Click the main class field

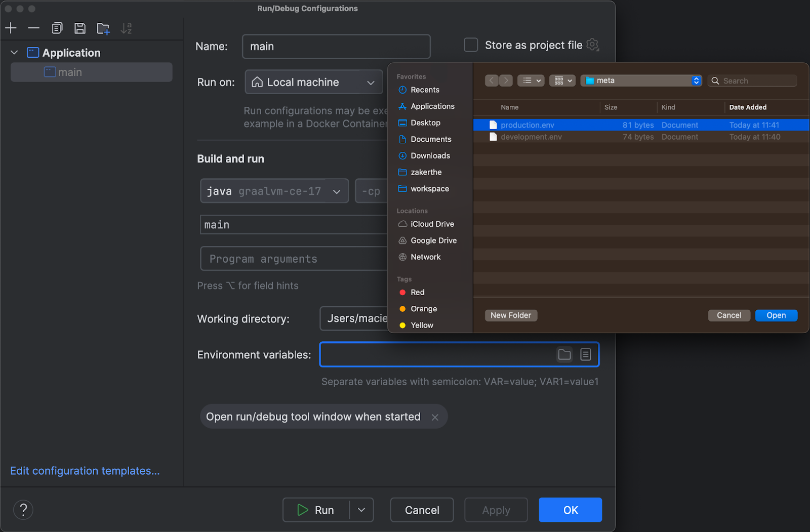[x=294, y=225]
